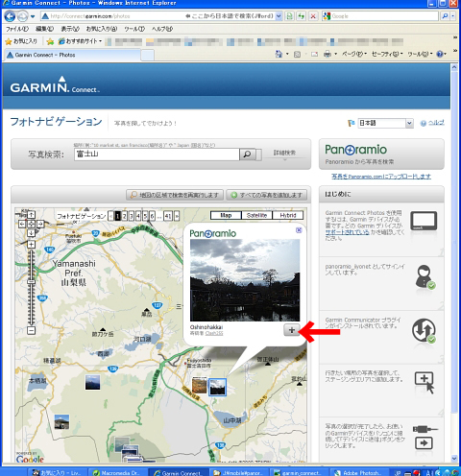Click the browser Forward arrow button
This screenshot has width=461, height=476.
coord(22,16)
